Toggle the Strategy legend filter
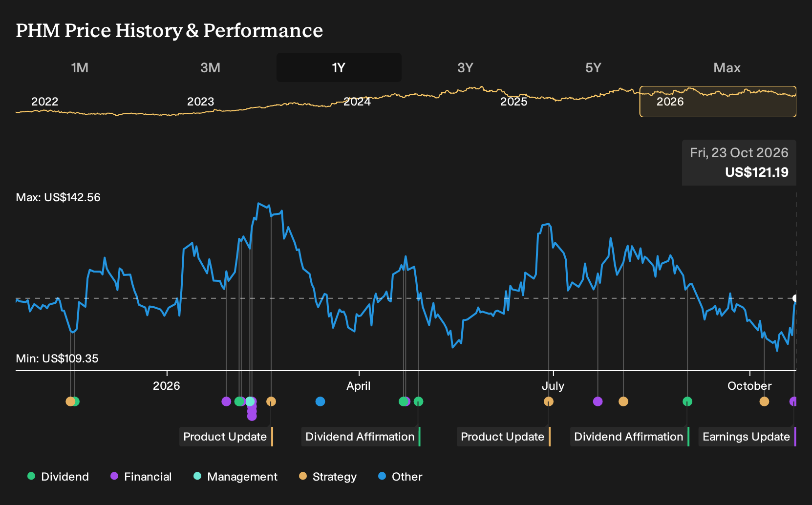Viewport: 812px width, 505px height. click(x=327, y=477)
